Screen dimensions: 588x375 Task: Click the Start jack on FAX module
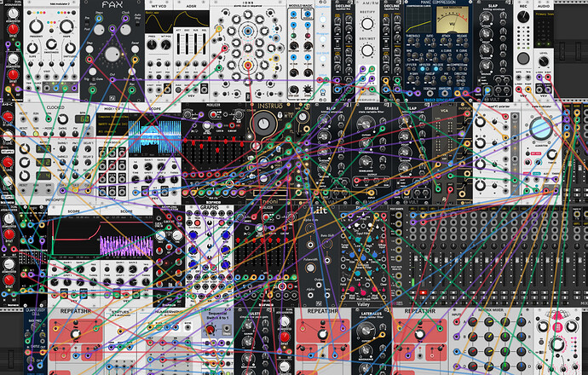pos(92,89)
